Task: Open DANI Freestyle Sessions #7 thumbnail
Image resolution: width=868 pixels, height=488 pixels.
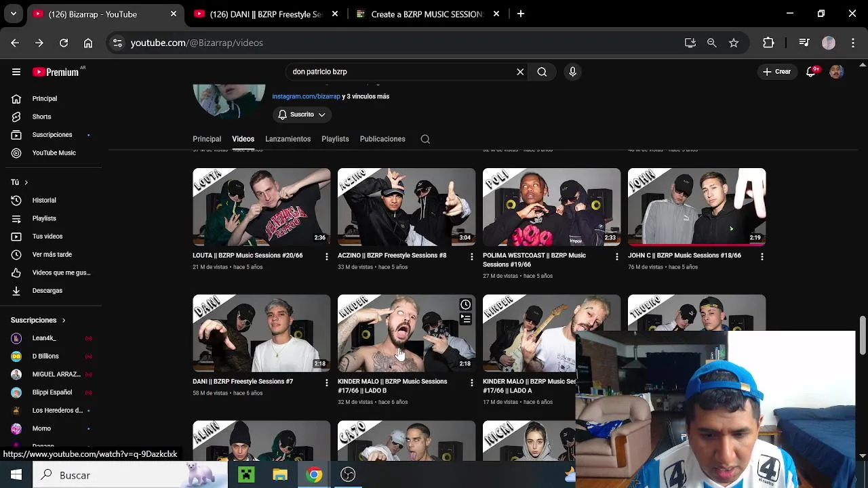Action: tap(262, 333)
